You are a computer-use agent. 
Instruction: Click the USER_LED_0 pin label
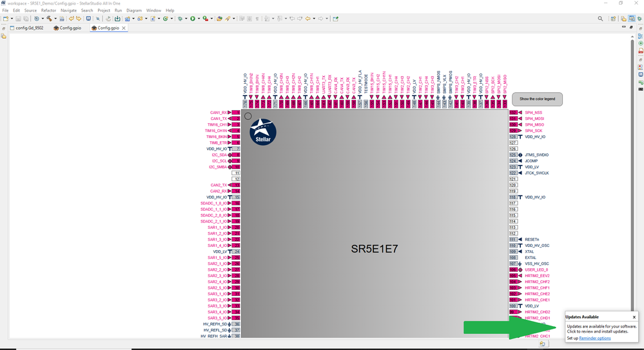[536, 270]
